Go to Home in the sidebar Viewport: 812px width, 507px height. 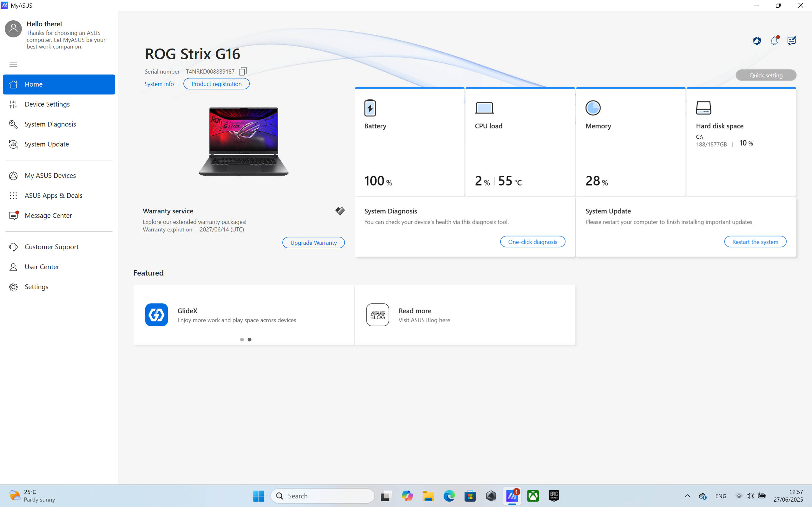tap(59, 84)
